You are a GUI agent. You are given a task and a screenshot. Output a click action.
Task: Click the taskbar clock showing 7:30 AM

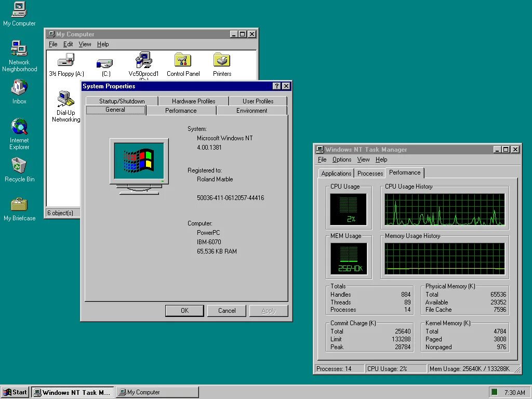click(x=514, y=393)
